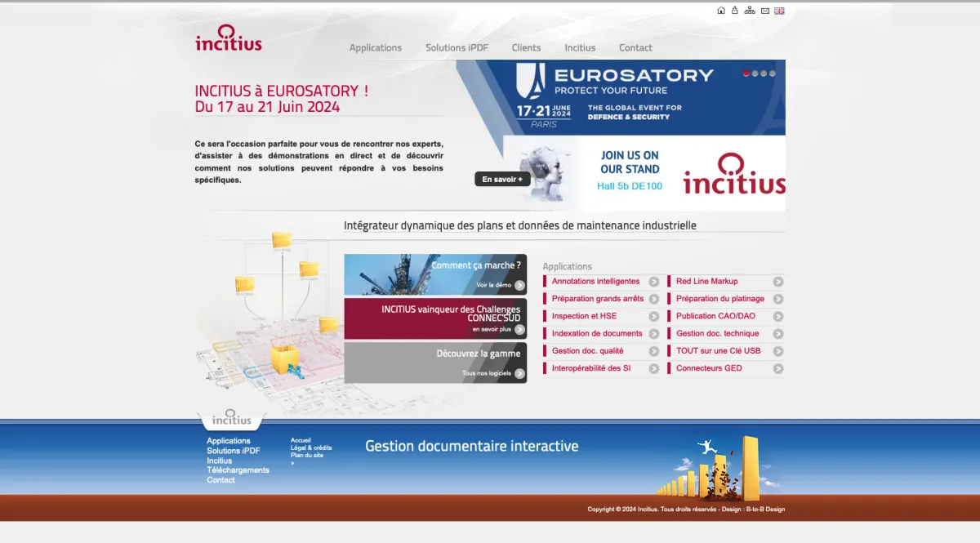Open Préparation grands arrêts link
The height and width of the screenshot is (543, 980).
[598, 299]
